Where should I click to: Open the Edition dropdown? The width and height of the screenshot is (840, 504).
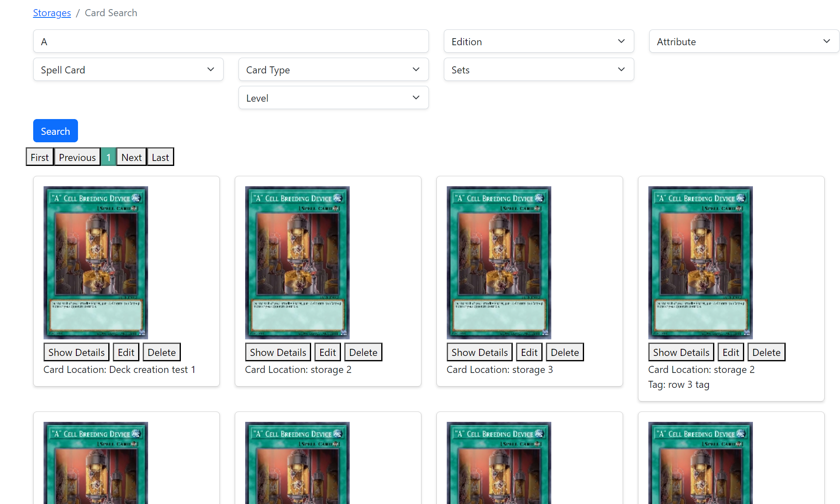point(538,41)
